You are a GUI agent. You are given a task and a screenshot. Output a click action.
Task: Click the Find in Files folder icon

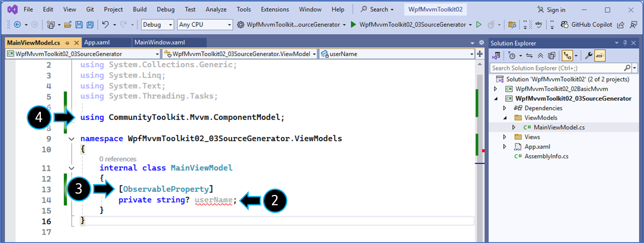coord(512,25)
